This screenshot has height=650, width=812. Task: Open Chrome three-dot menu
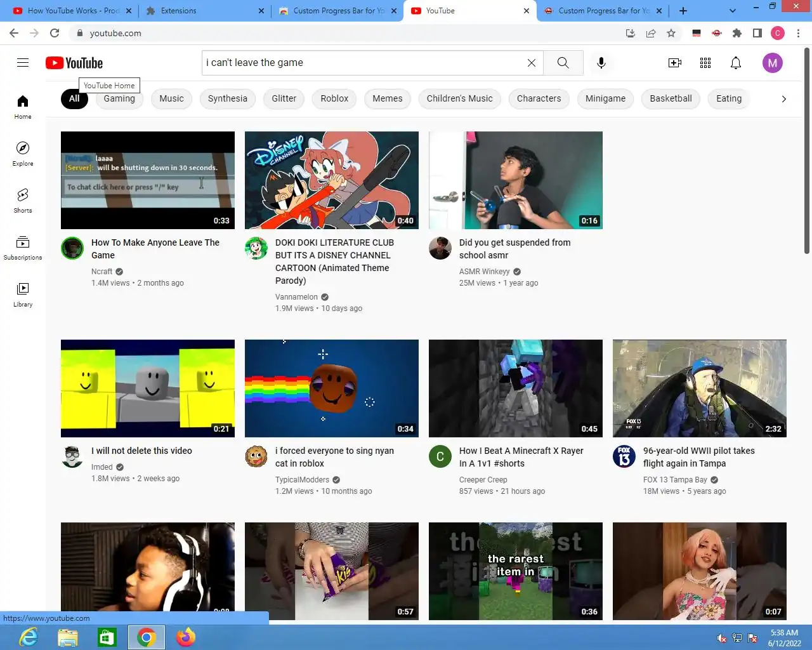point(798,33)
